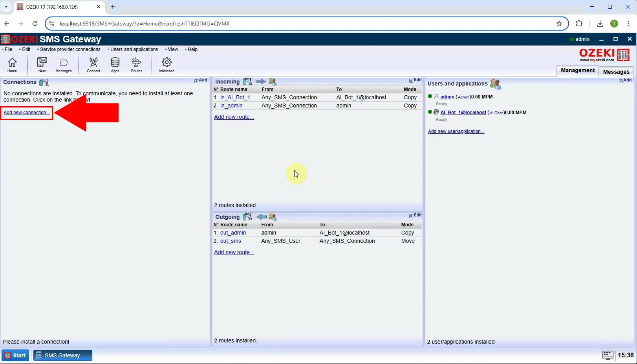Open the browser extensions puzzle icon
Viewport: 637px width, 364px height.
click(579, 24)
